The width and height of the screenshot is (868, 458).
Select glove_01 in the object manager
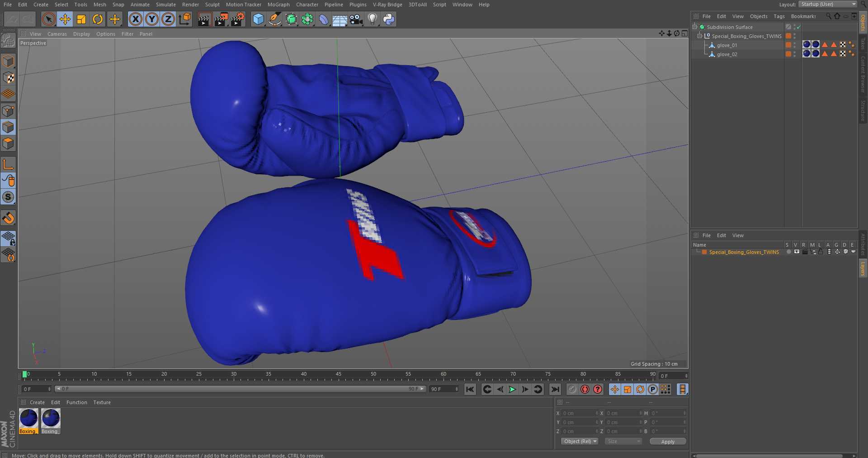[726, 45]
